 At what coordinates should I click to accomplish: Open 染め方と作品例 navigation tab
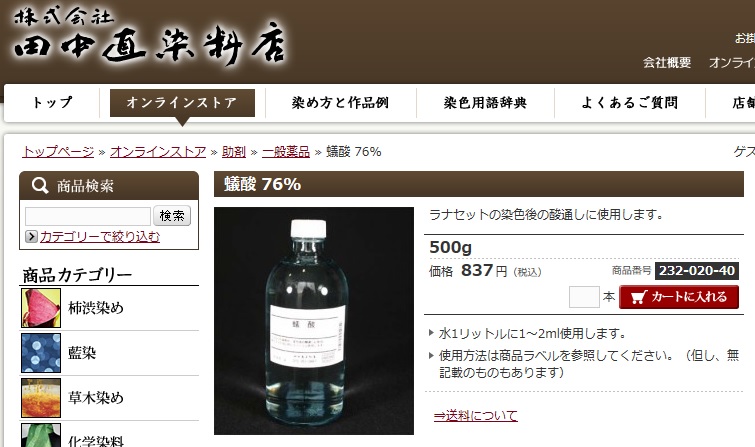[340, 103]
